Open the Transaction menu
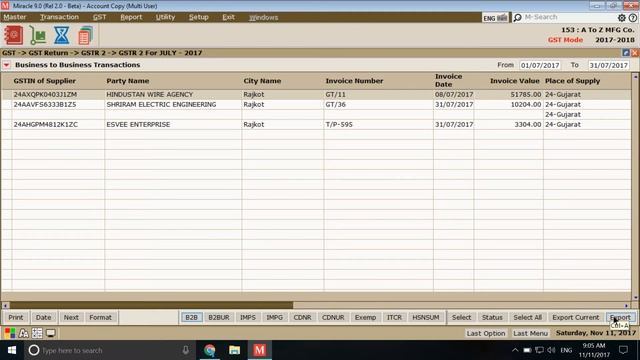The image size is (640, 360). [59, 17]
